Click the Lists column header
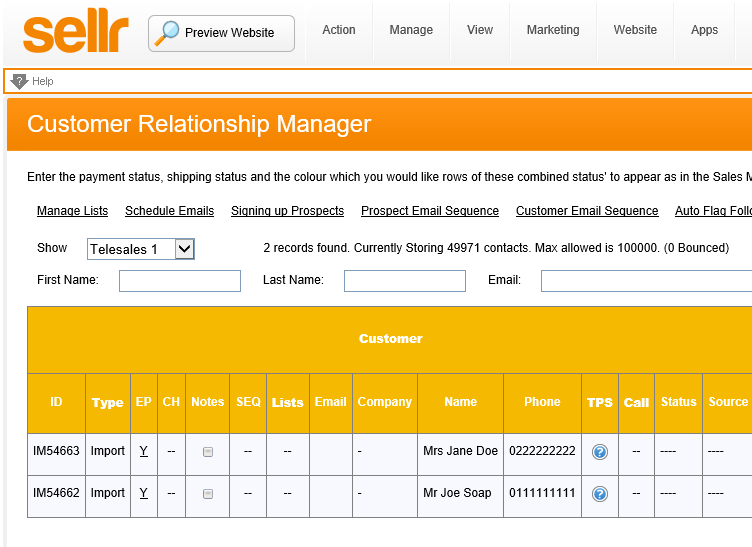The width and height of the screenshot is (752, 547). 287,402
